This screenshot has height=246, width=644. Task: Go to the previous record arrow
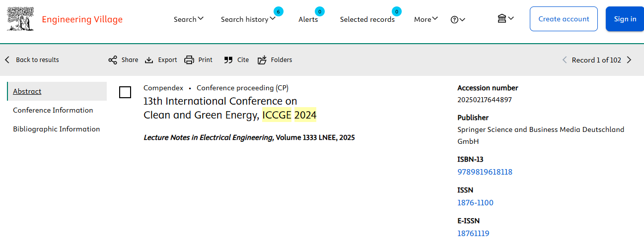tap(565, 60)
